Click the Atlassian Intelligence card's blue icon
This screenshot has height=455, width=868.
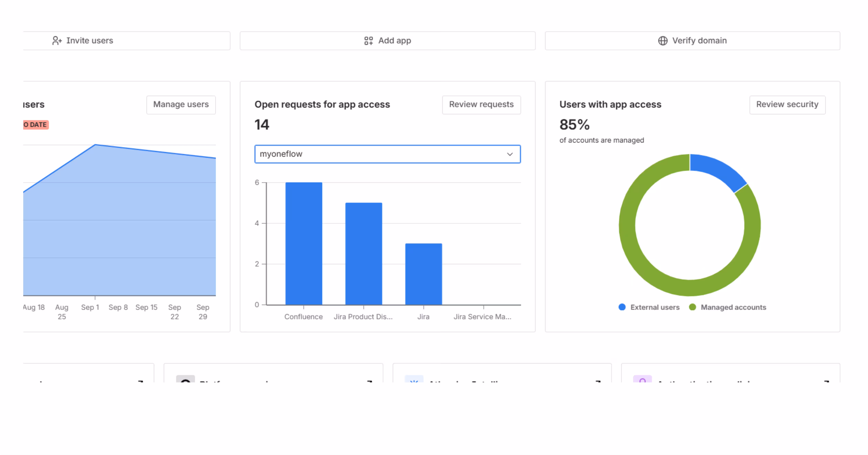click(414, 379)
